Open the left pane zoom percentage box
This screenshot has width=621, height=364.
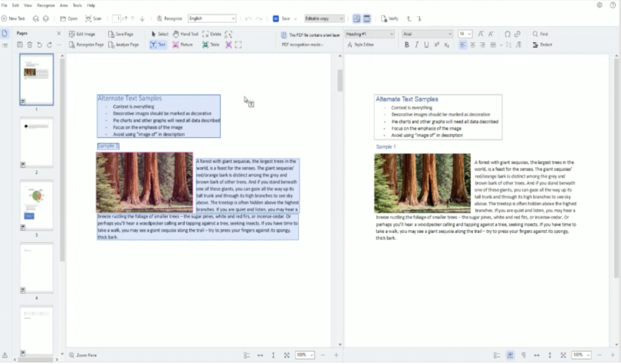pos(304,356)
